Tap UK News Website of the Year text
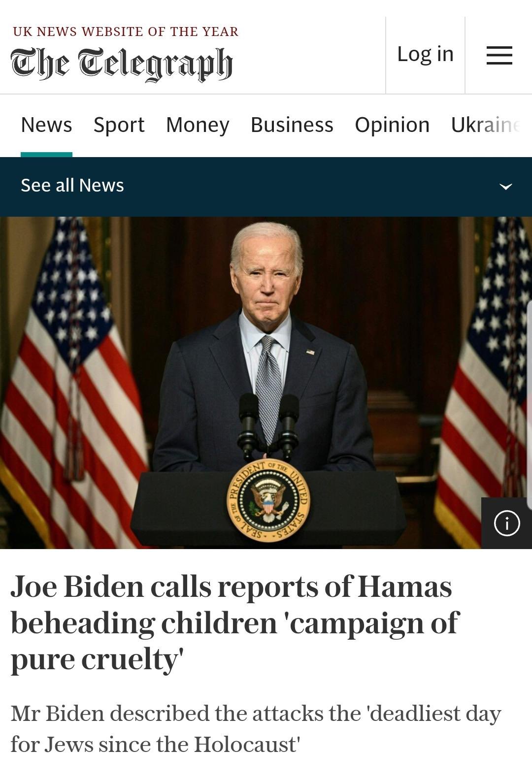This screenshot has height=782, width=532. pyautogui.click(x=126, y=32)
